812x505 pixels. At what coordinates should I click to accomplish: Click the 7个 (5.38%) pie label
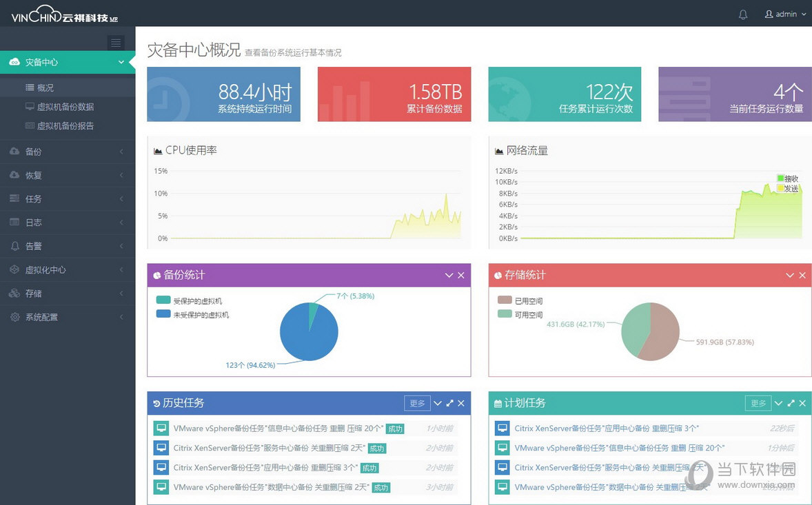coord(355,296)
